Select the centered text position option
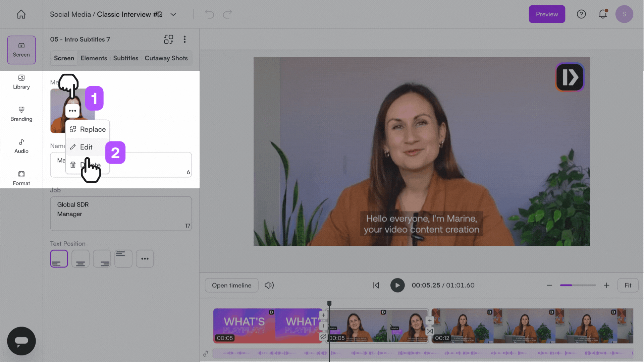644x362 pixels. (x=80, y=258)
